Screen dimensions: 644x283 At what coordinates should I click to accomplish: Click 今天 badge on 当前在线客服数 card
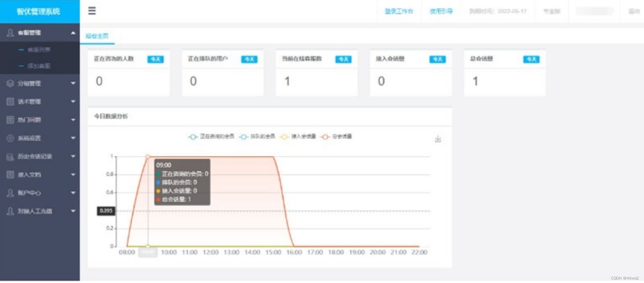tap(343, 59)
